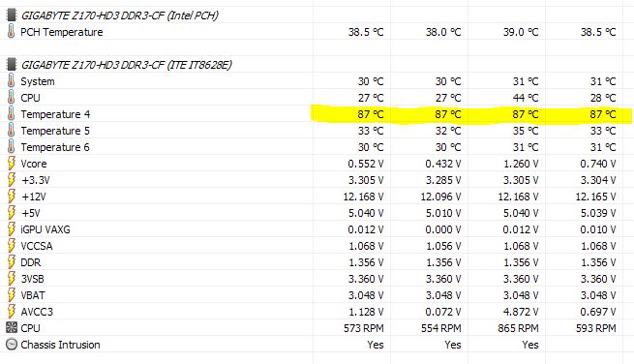Image resolution: width=634 pixels, height=364 pixels.
Task: Click the clock icon beside Chassis Intrusion
Action: (x=12, y=345)
